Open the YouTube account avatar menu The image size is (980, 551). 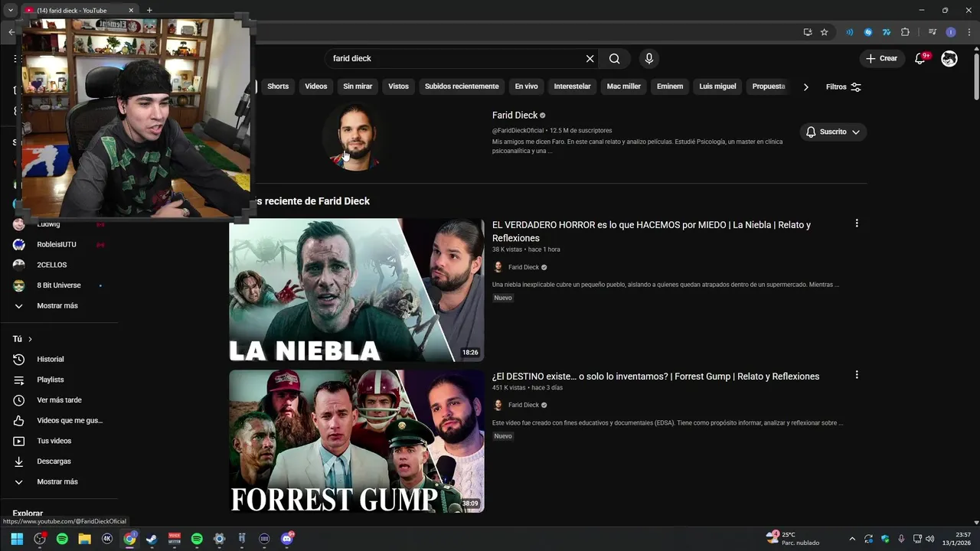point(949,58)
